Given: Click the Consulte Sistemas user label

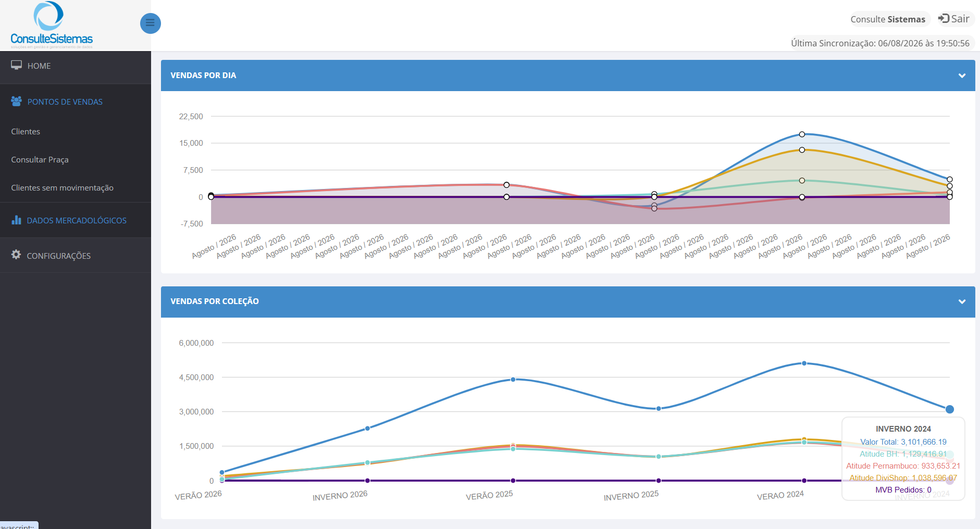Looking at the screenshot, I should pos(888,19).
